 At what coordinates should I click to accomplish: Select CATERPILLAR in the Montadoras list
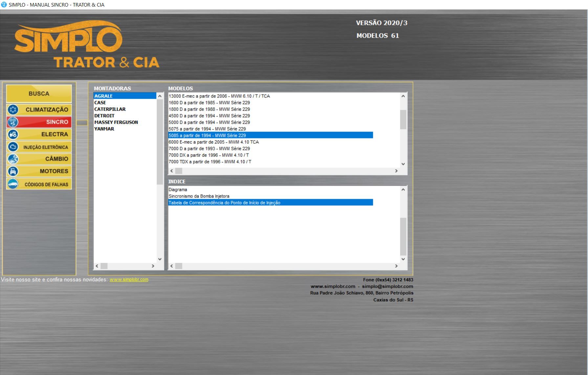click(x=110, y=109)
